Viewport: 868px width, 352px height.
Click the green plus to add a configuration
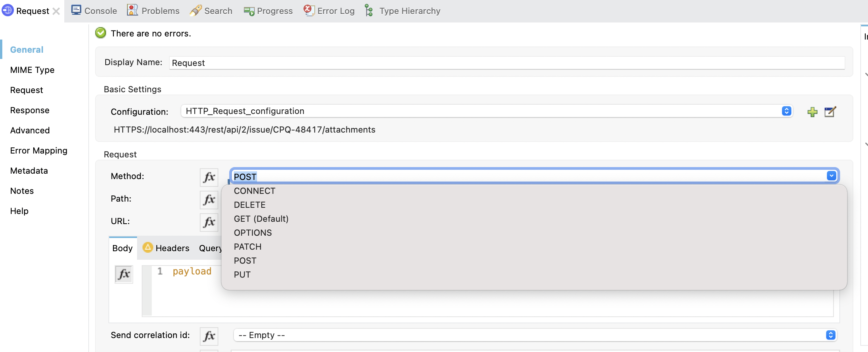tap(812, 112)
